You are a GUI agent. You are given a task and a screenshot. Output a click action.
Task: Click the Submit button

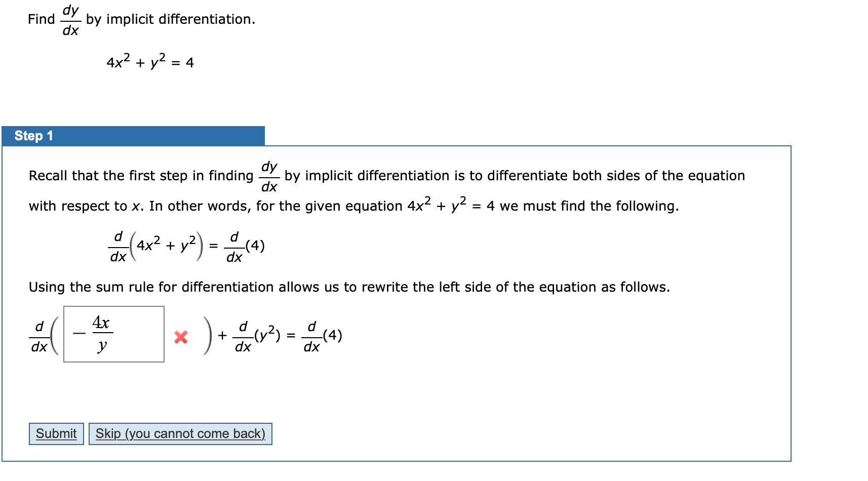[56, 433]
